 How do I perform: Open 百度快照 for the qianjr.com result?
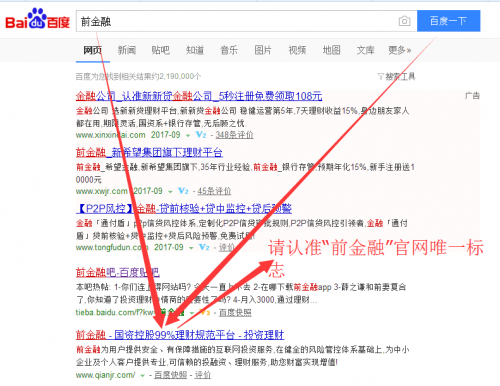click(x=171, y=375)
